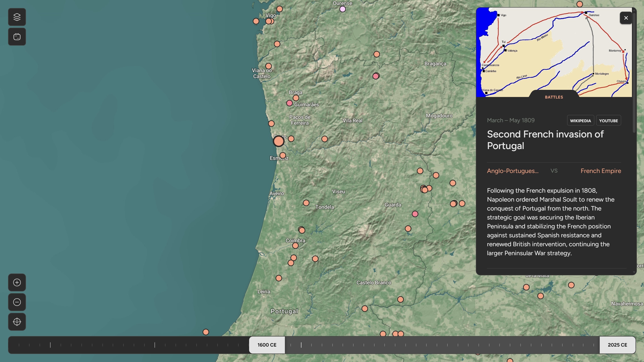Screen dimensions: 644x362
Task: Click the 1600 CE timeline handle
Action: pos(267,345)
